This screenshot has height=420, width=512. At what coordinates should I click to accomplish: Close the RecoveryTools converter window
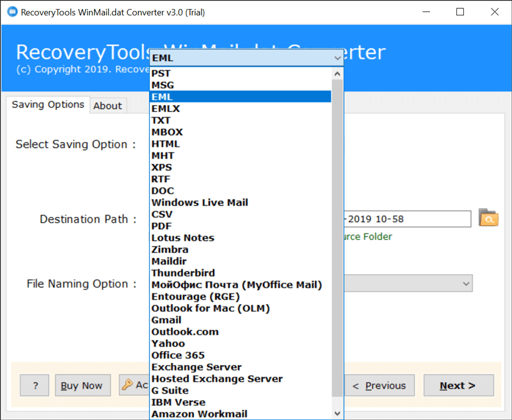494,12
